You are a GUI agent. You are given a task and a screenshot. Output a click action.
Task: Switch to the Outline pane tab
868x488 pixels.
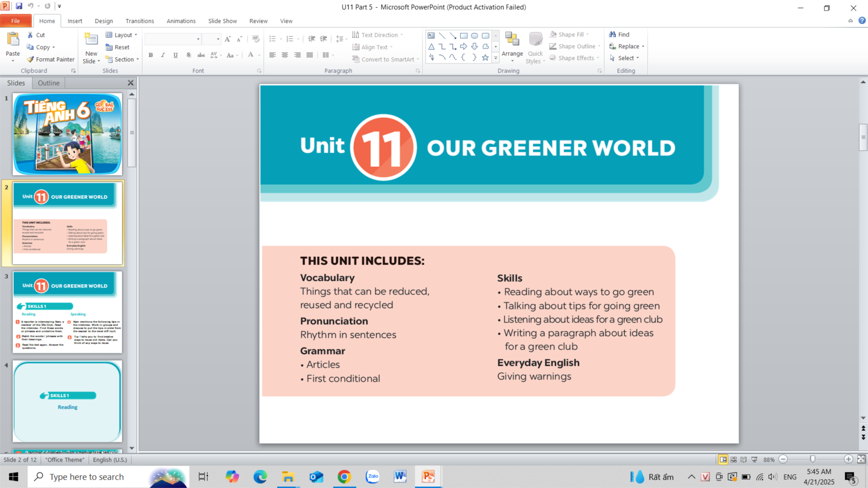49,83
